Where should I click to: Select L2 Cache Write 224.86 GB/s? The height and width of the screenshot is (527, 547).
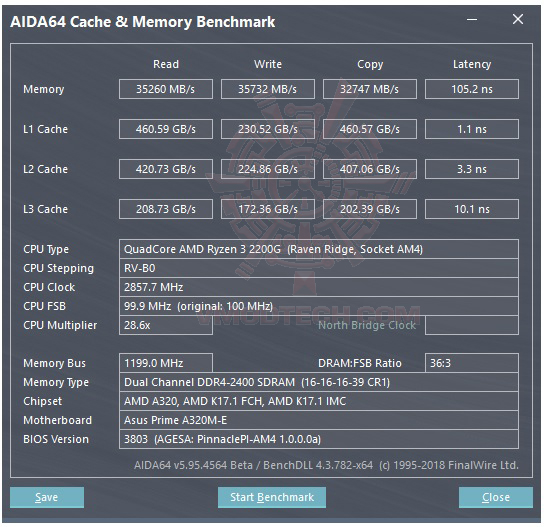269,170
